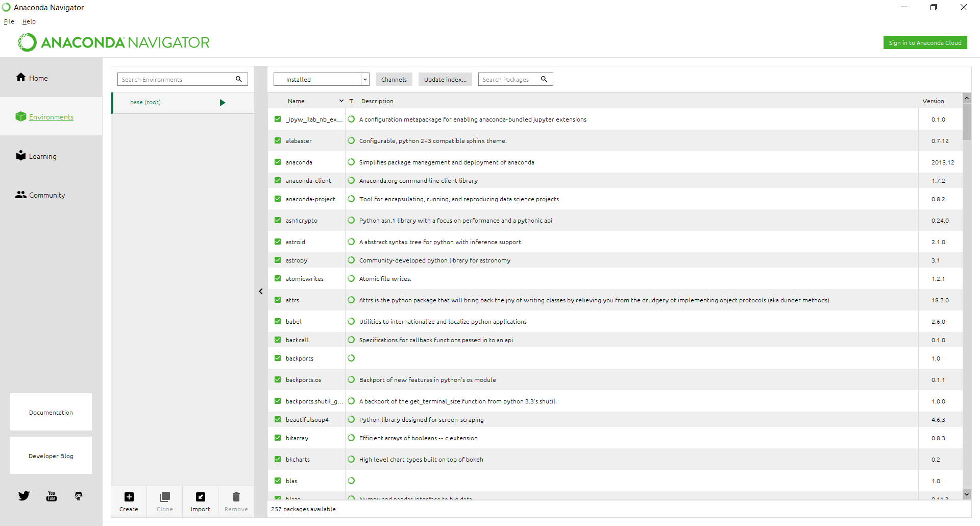This screenshot has width=980, height=526.
Task: Toggle the astroid package checkbox
Action: click(x=278, y=242)
